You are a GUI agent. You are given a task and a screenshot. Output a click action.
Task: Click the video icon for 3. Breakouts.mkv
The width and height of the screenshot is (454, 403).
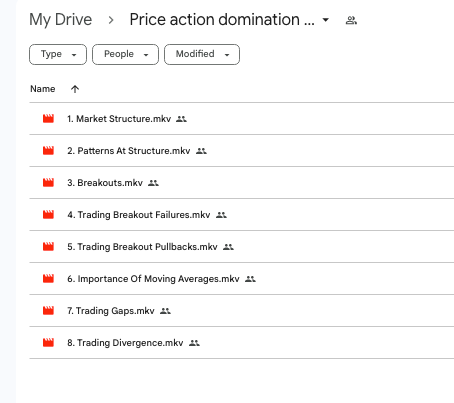pyautogui.click(x=48, y=183)
